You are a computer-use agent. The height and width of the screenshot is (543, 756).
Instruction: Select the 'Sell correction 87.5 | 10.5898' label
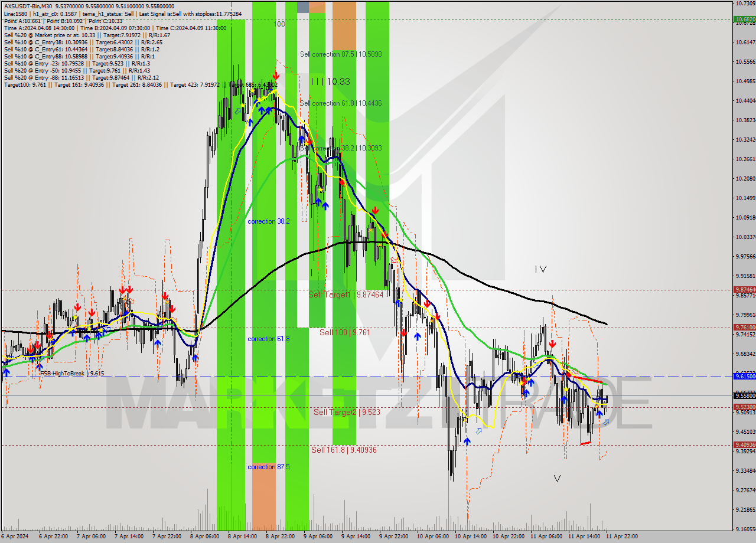(x=341, y=54)
